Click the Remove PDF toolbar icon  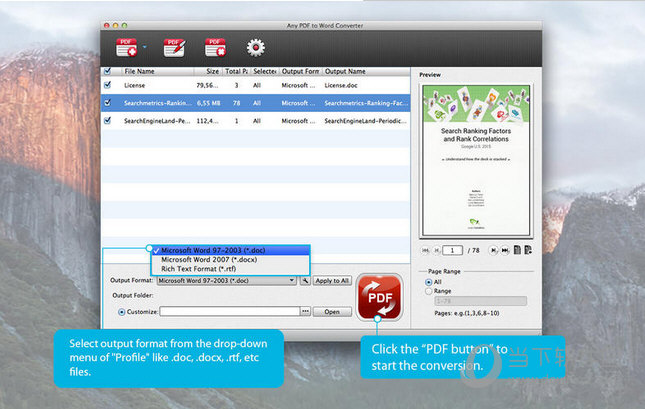coord(216,47)
